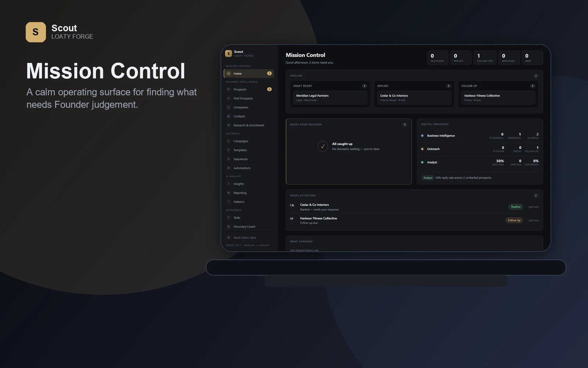Click the HF avatar for Harbour Fitness Collective
The width and height of the screenshot is (588, 368).
click(x=292, y=219)
